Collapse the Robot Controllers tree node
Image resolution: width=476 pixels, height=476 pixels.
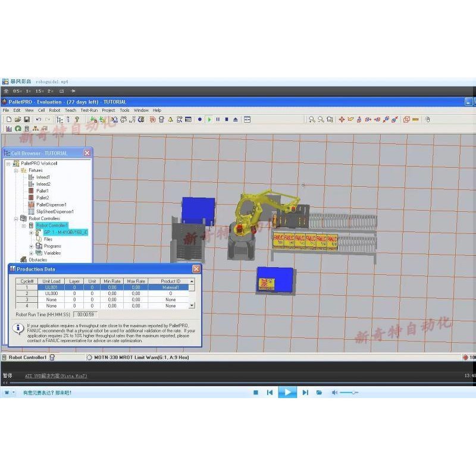(x=16, y=218)
